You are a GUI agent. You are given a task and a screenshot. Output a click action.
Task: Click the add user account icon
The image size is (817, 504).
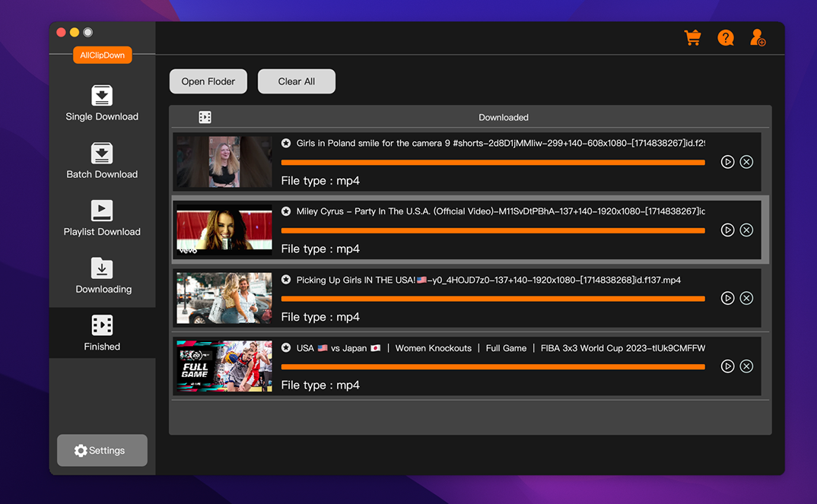pyautogui.click(x=758, y=37)
